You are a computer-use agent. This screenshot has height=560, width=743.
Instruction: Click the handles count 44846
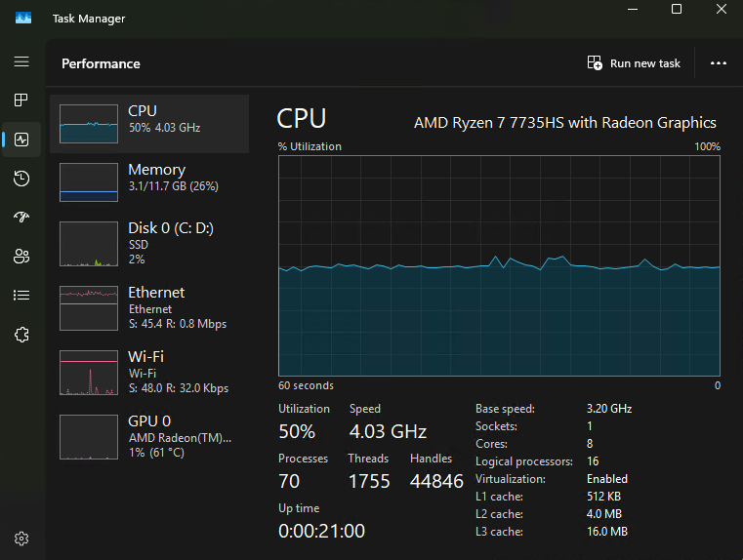click(436, 481)
